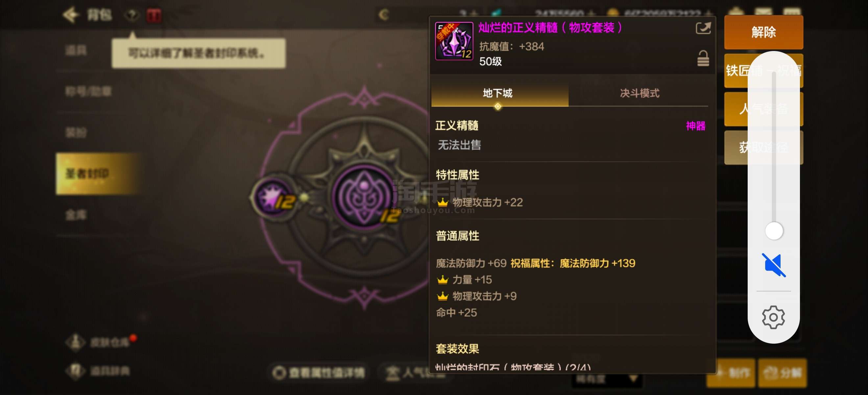Tap the back arrow beside 背包
Viewport: 868px width, 395px height.
pos(70,14)
